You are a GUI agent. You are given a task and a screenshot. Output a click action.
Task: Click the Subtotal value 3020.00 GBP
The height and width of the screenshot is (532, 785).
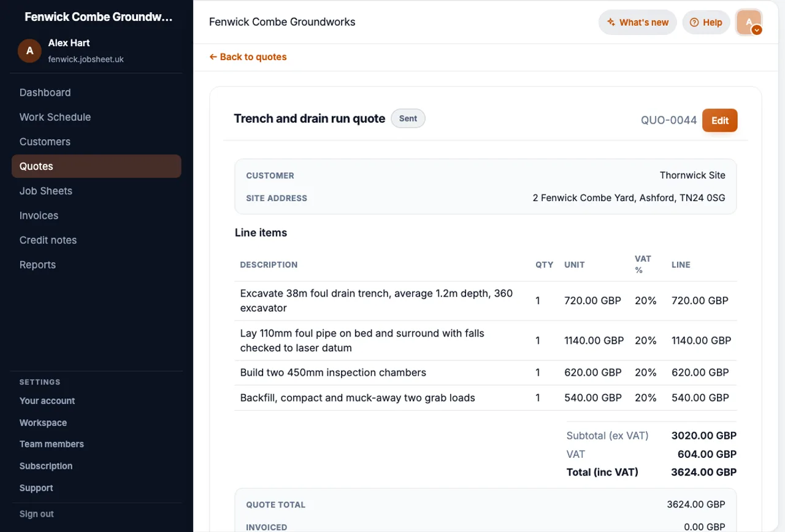point(703,436)
